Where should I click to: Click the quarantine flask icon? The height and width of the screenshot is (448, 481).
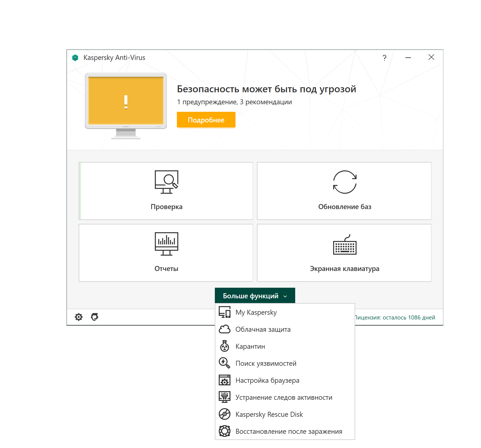click(x=225, y=346)
